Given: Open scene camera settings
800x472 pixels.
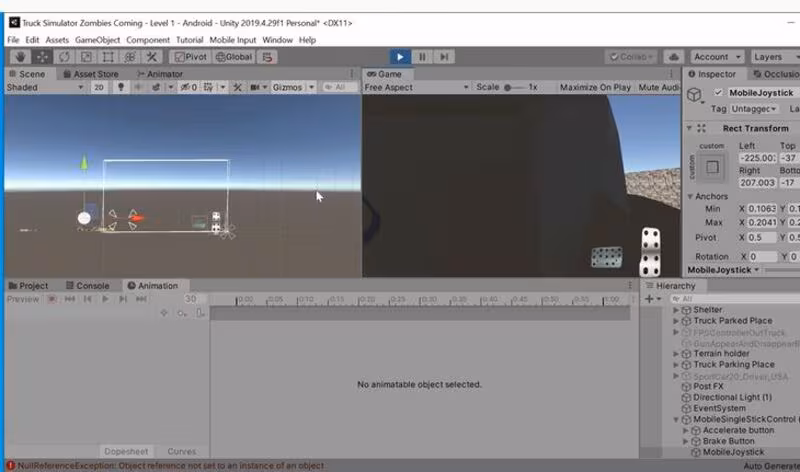Looking at the screenshot, I should pyautogui.click(x=255, y=87).
